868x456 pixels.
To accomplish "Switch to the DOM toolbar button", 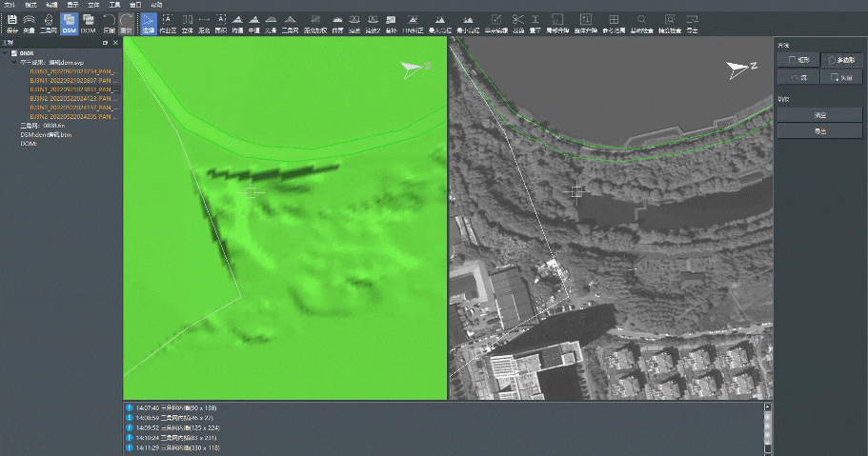I will (x=89, y=23).
